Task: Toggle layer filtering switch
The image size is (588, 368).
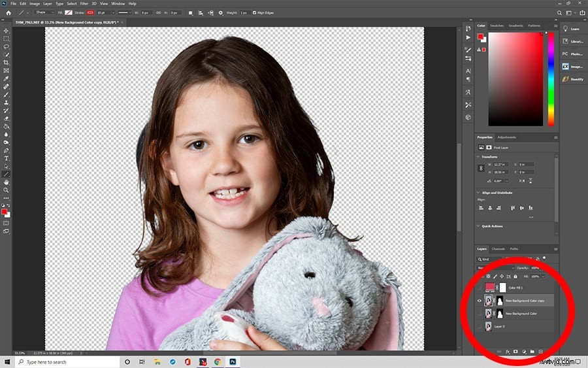Action: [544, 258]
